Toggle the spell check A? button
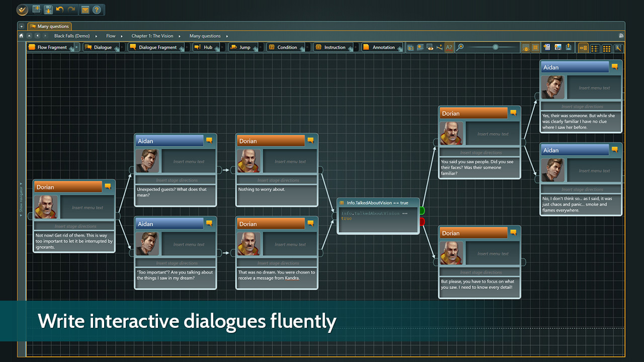The image size is (644, 362). pyautogui.click(x=449, y=47)
